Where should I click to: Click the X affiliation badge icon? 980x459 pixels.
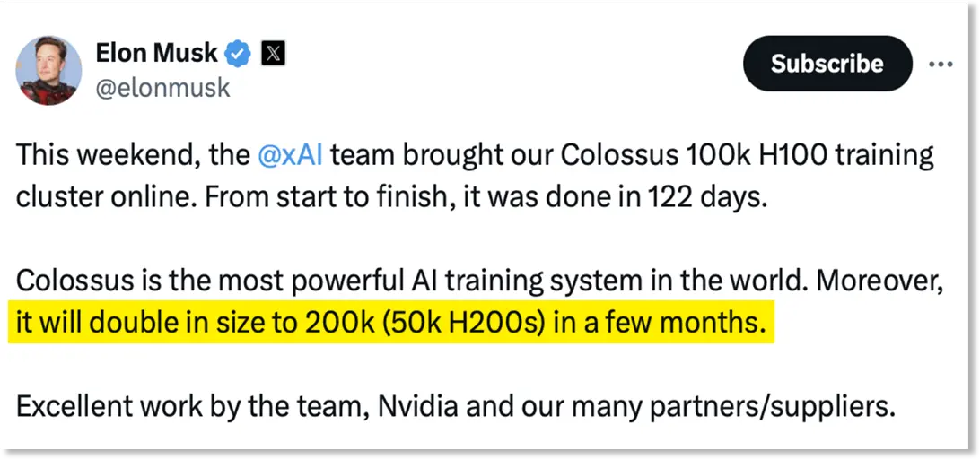point(273,54)
